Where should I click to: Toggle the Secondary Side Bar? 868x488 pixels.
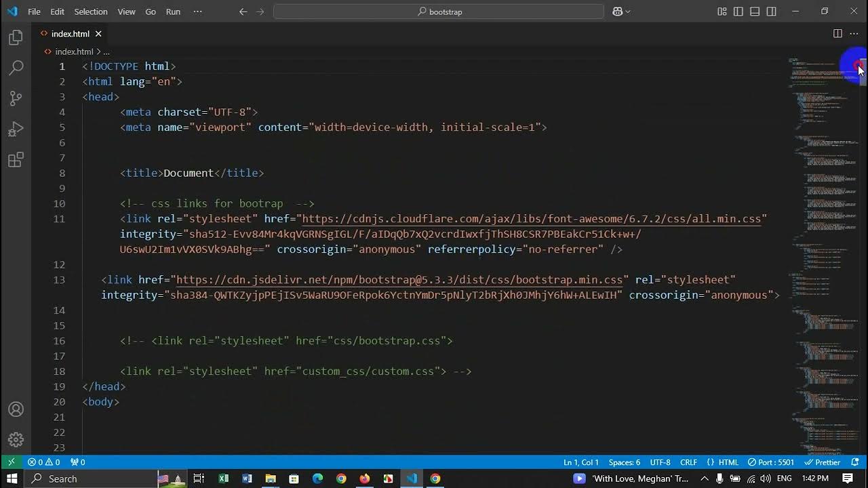point(772,12)
